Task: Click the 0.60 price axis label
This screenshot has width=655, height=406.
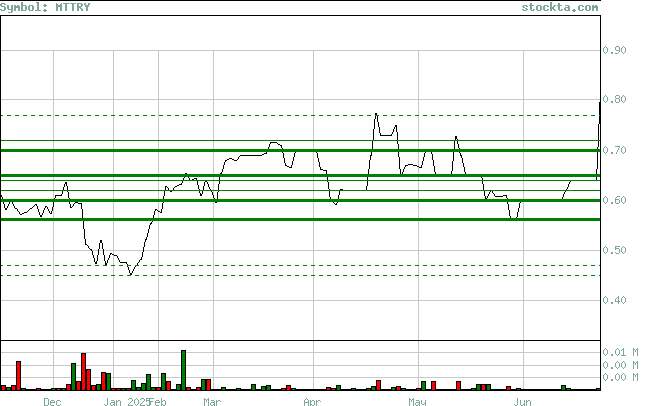Action: click(x=614, y=200)
